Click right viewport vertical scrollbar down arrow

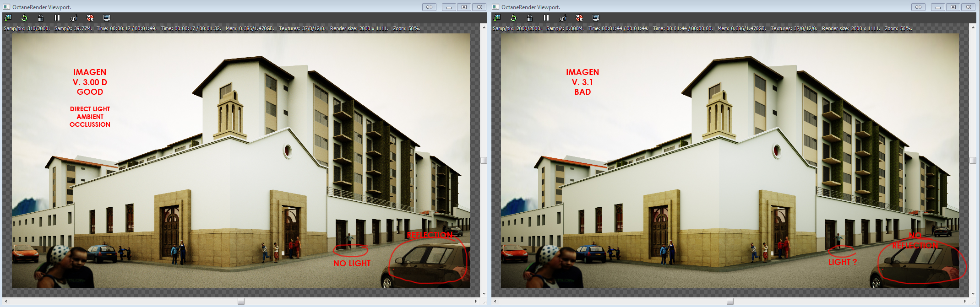973,294
